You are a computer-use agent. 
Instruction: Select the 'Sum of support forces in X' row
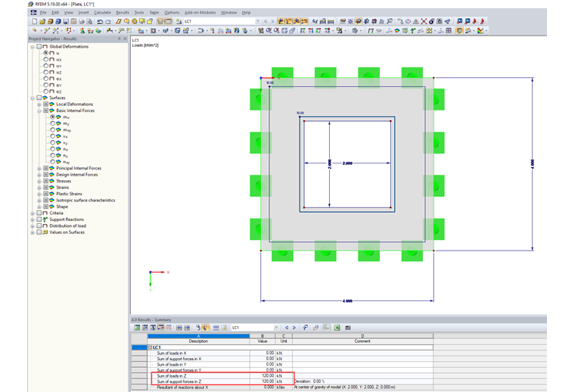coord(282,359)
